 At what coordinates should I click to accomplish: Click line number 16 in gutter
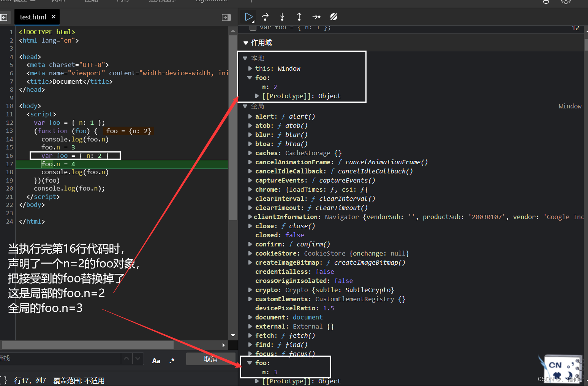click(9, 156)
